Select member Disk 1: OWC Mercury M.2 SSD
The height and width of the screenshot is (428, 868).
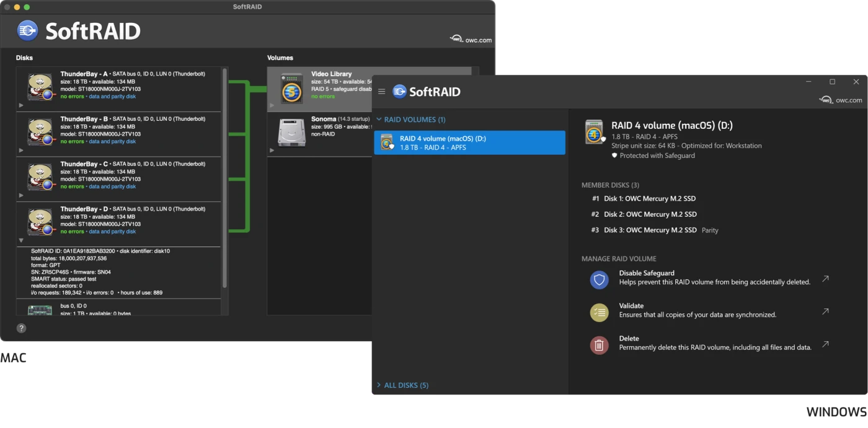(x=644, y=199)
